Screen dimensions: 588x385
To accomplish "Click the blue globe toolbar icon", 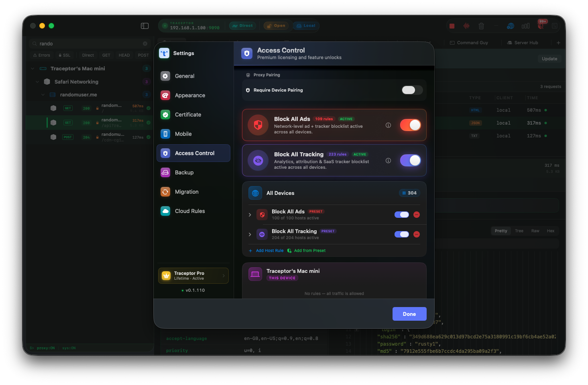I will click(511, 26).
